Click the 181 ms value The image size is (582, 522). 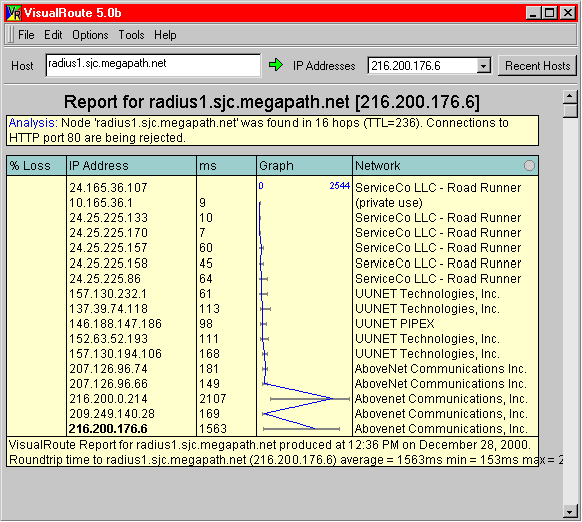coord(209,369)
